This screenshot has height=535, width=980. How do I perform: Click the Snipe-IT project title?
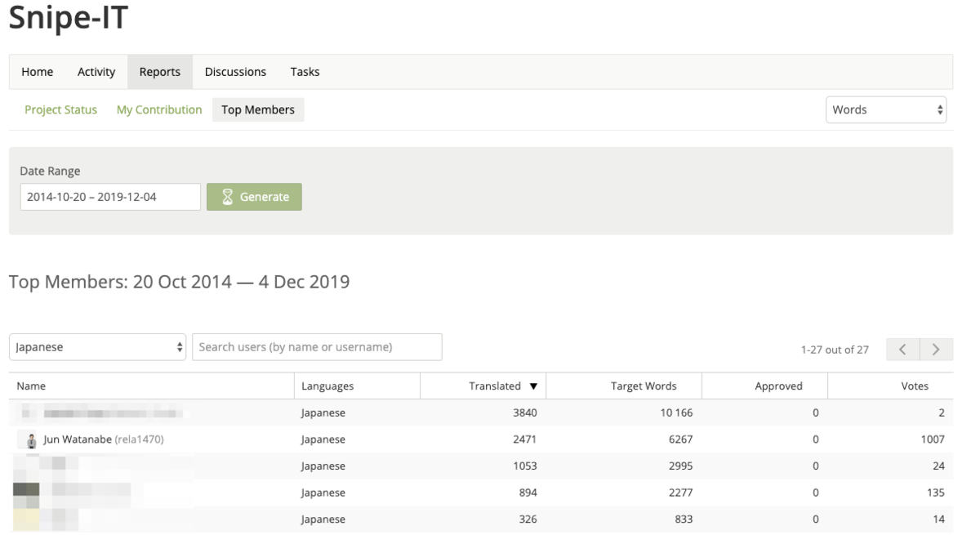[69, 18]
